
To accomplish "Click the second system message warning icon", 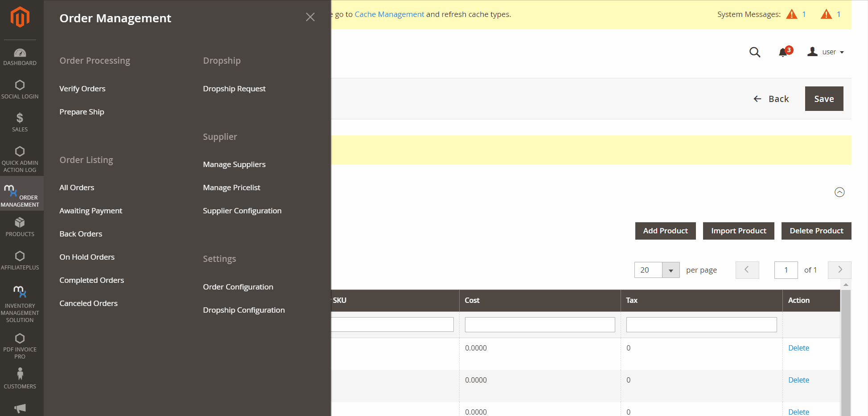I will [826, 14].
